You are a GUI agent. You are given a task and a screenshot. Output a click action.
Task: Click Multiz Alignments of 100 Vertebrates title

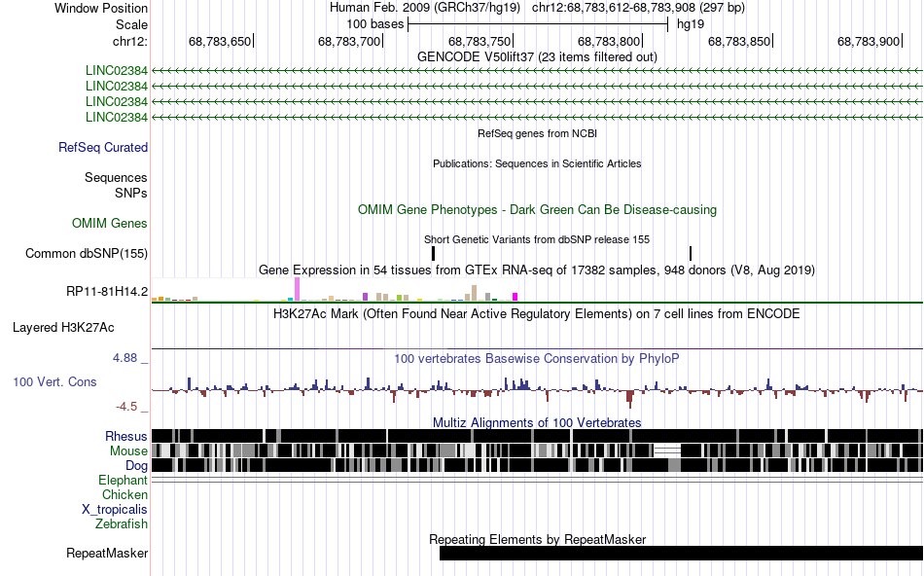coord(537,422)
